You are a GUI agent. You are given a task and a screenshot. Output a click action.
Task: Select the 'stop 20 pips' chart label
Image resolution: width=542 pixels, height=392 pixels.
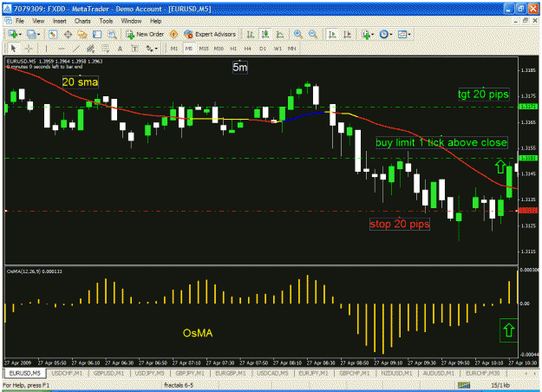click(x=400, y=224)
